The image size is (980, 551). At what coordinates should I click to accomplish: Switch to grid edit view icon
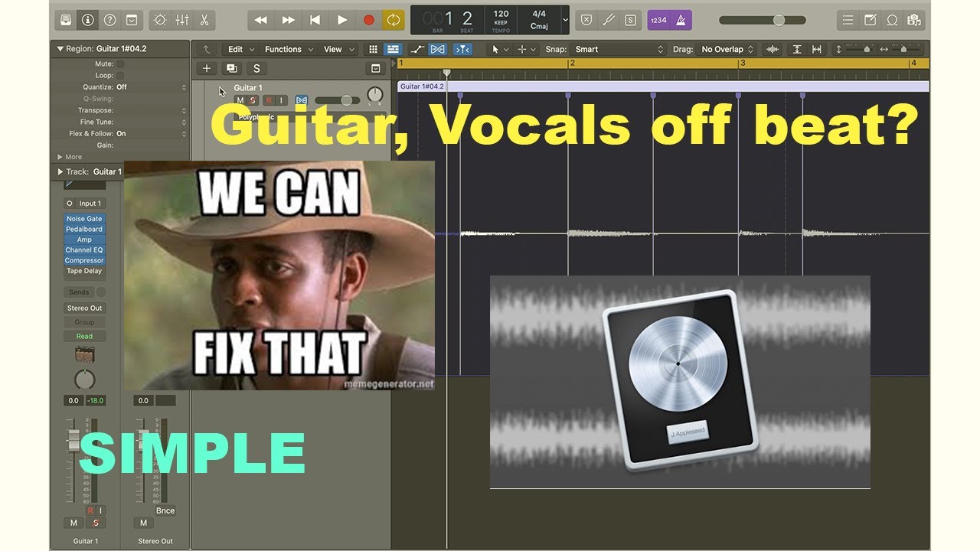(373, 49)
